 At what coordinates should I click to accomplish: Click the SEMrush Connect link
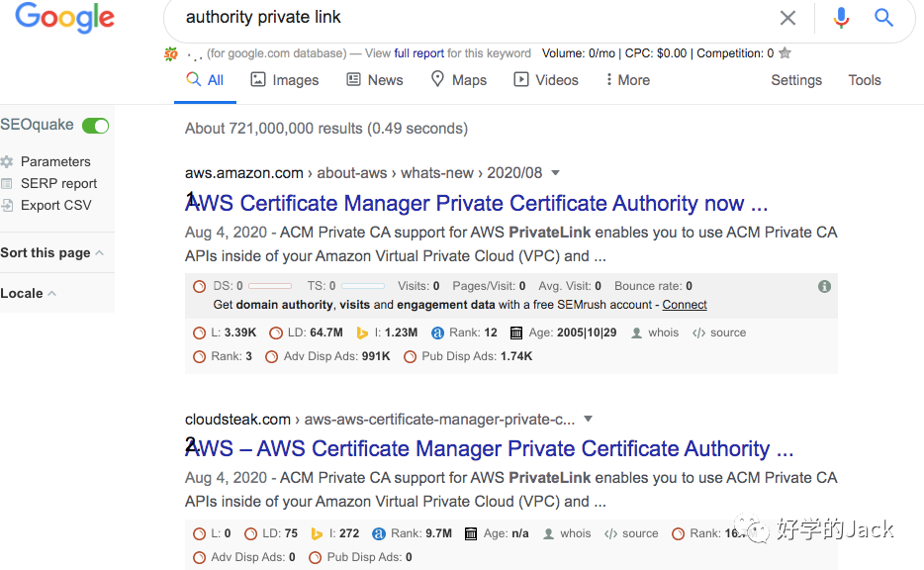tap(685, 305)
